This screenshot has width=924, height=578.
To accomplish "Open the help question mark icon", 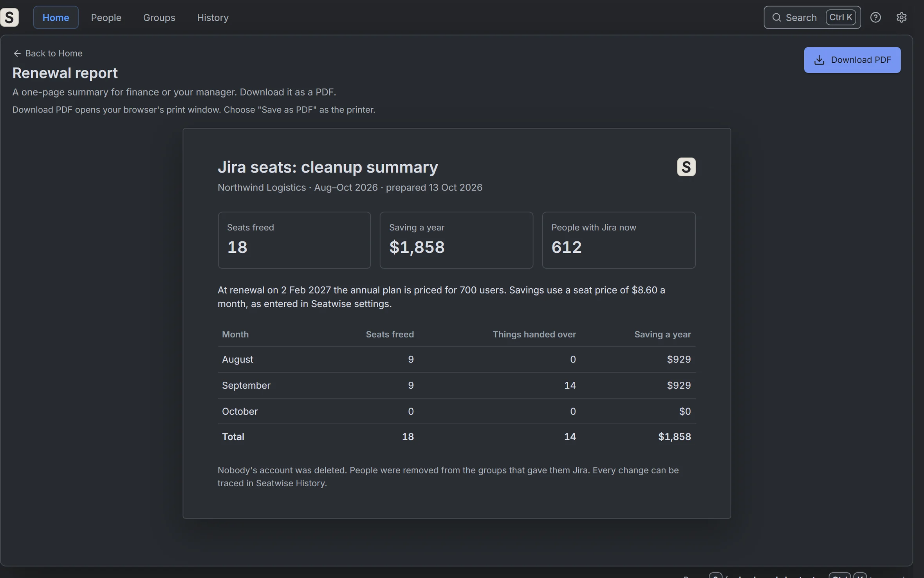I will pos(875,17).
